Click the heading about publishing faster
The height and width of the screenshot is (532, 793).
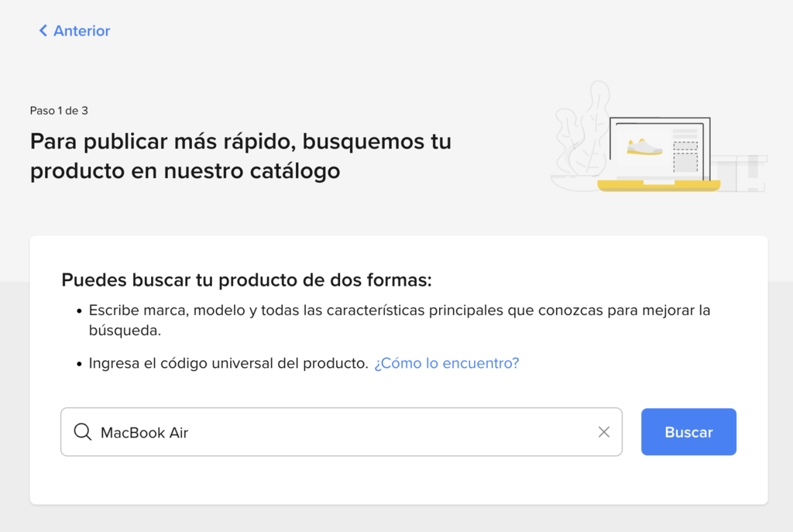click(x=240, y=154)
